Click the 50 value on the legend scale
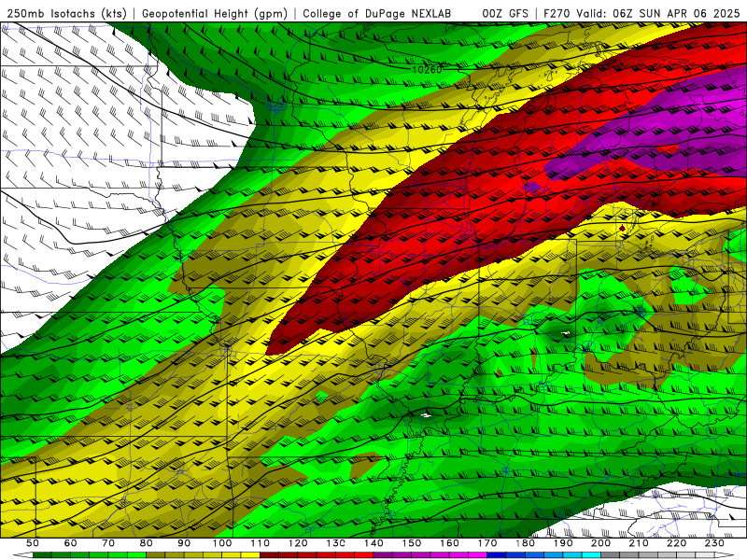Viewport: 747px width, 560px height. [33, 543]
